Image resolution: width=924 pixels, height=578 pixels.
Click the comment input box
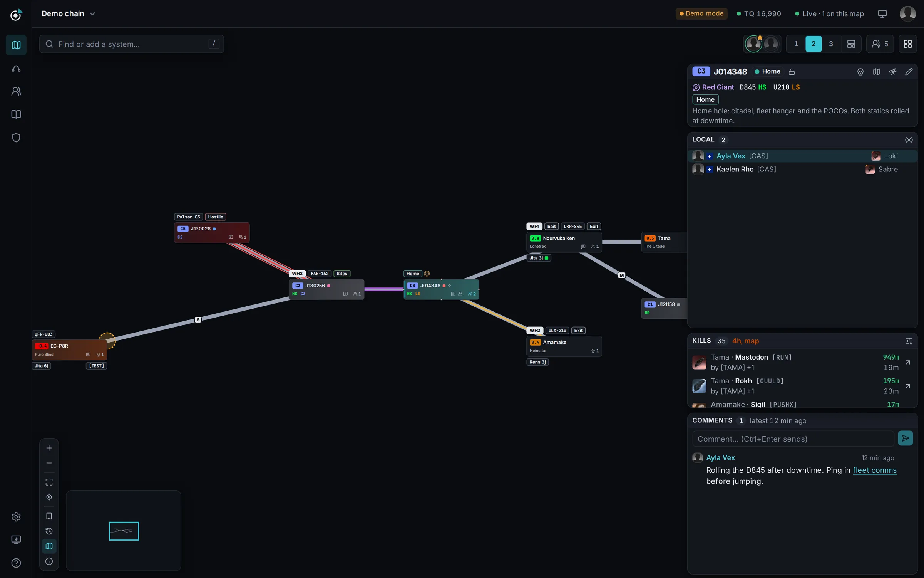pyautogui.click(x=793, y=439)
